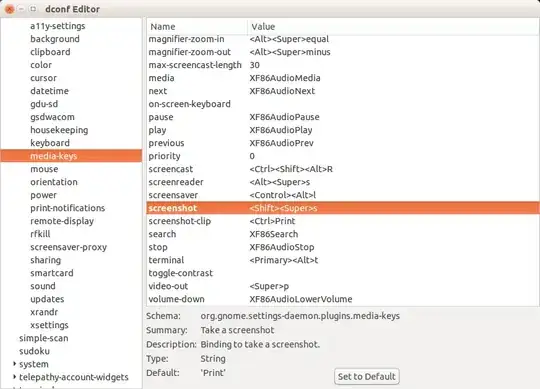Click the XF86AudioPause value
Image resolution: width=540 pixels, height=389 pixels.
[284, 117]
